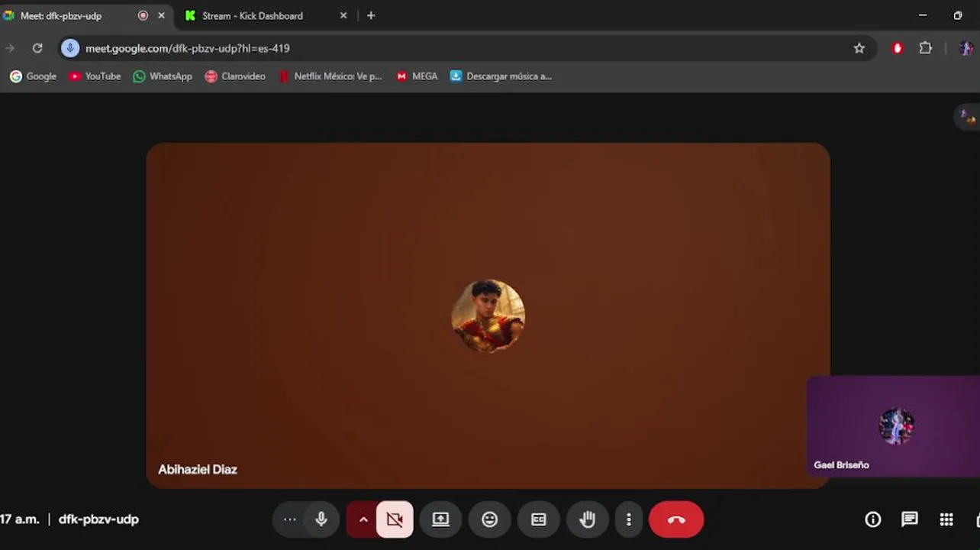Open the Clarovideo bookmark
Screen dimensions: 980x550
pyautogui.click(x=235, y=76)
